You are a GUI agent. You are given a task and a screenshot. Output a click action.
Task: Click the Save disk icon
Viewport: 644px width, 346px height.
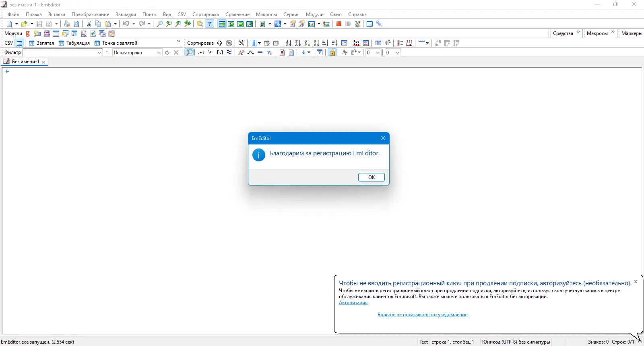click(39, 24)
